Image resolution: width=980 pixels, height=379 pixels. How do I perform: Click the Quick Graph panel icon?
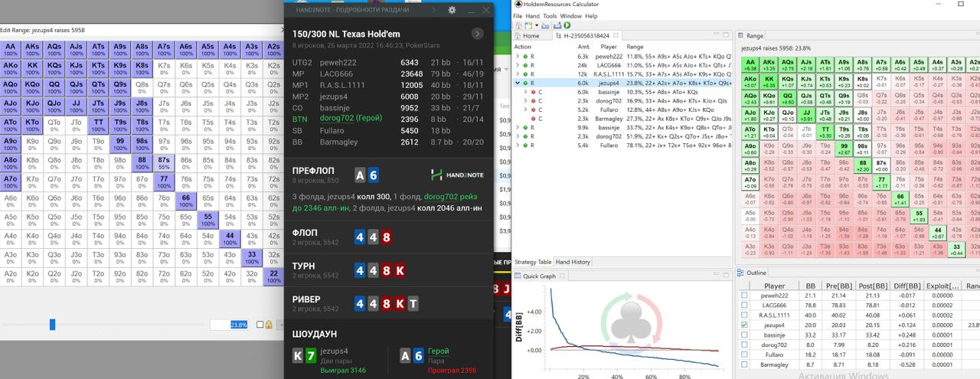tap(518, 276)
